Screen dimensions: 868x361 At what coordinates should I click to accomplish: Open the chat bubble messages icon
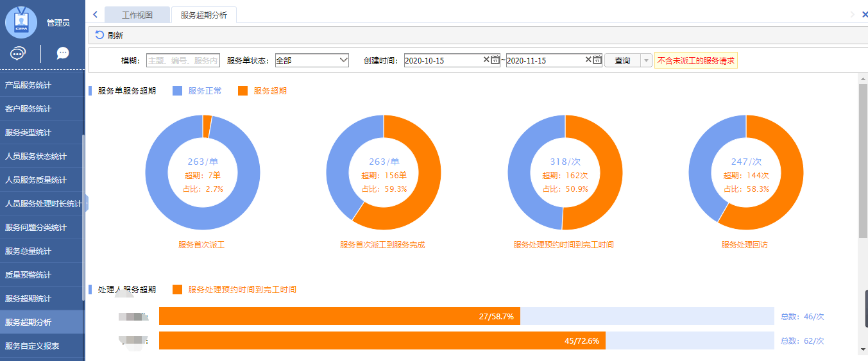pyautogui.click(x=63, y=53)
